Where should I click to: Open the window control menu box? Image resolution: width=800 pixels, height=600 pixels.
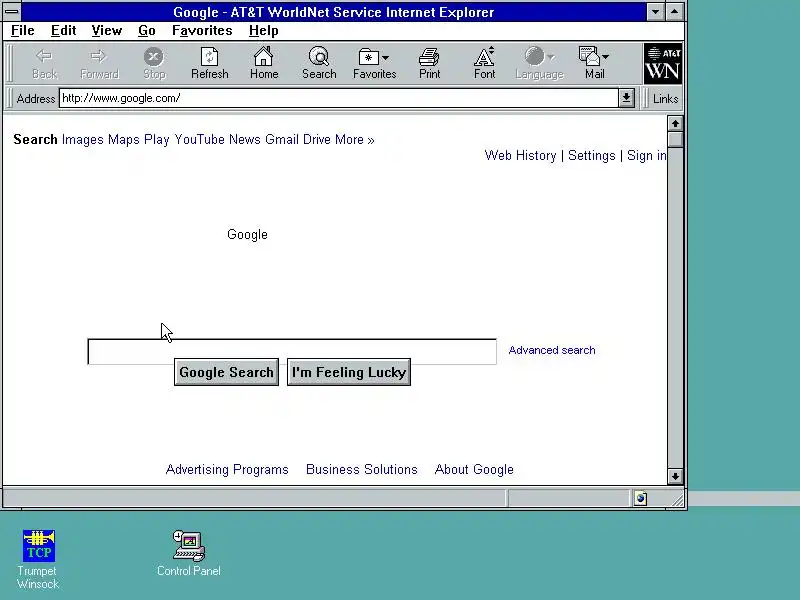click(12, 12)
